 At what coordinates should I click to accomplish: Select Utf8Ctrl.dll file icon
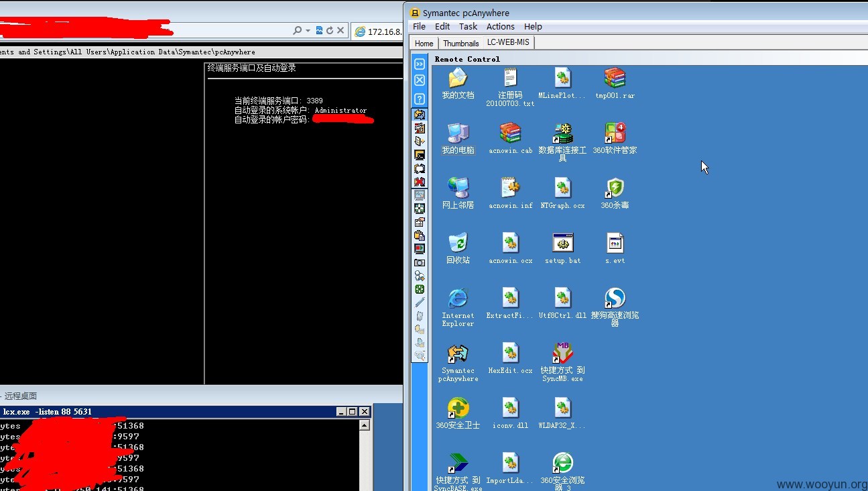[562, 298]
